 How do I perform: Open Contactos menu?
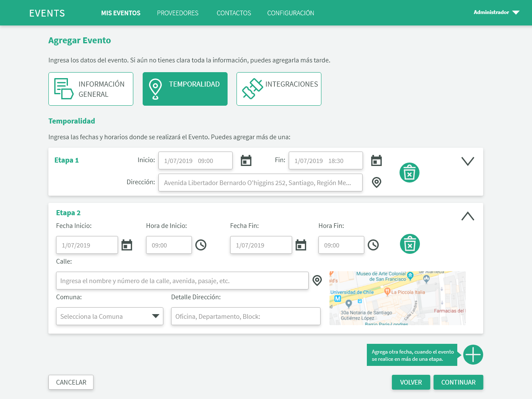pyautogui.click(x=234, y=13)
